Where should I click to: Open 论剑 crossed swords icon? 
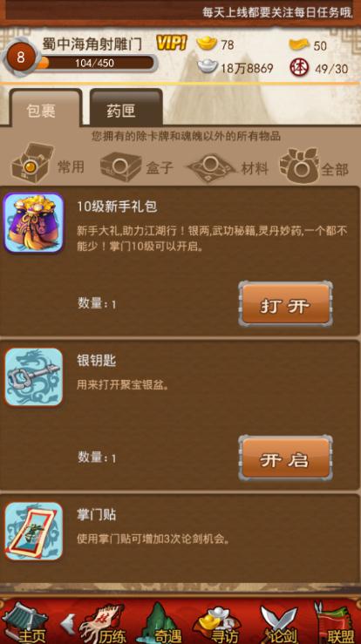click(280, 623)
